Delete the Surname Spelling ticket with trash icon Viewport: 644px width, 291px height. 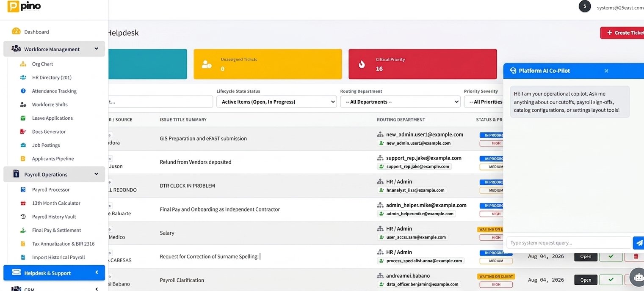636,256
